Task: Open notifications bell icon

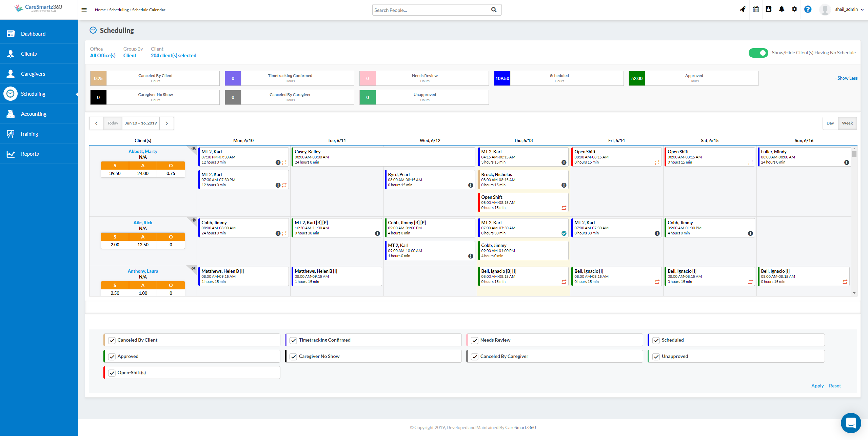Action: [x=782, y=9]
